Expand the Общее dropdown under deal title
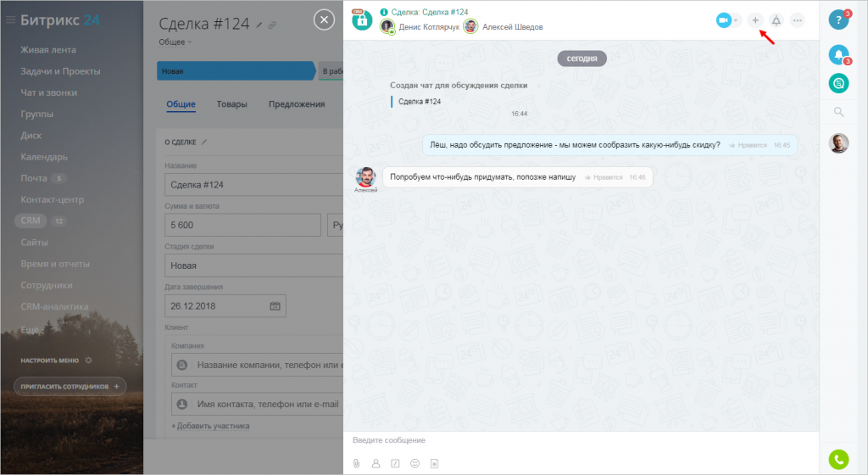The width and height of the screenshot is (868, 475). tap(175, 42)
